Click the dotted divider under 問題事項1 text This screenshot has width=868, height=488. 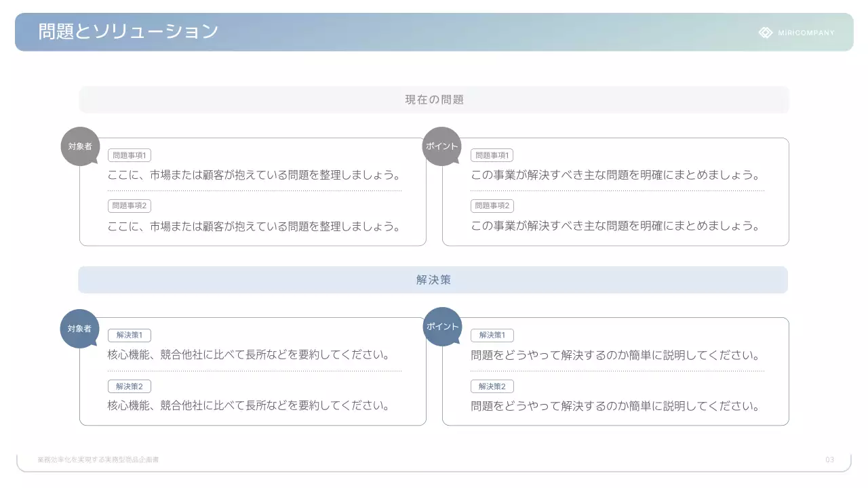(254, 191)
